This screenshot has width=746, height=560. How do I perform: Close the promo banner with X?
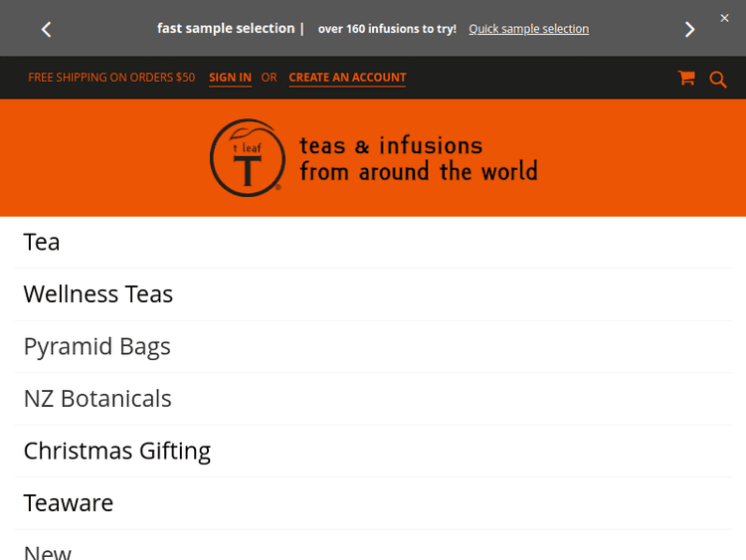[724, 18]
